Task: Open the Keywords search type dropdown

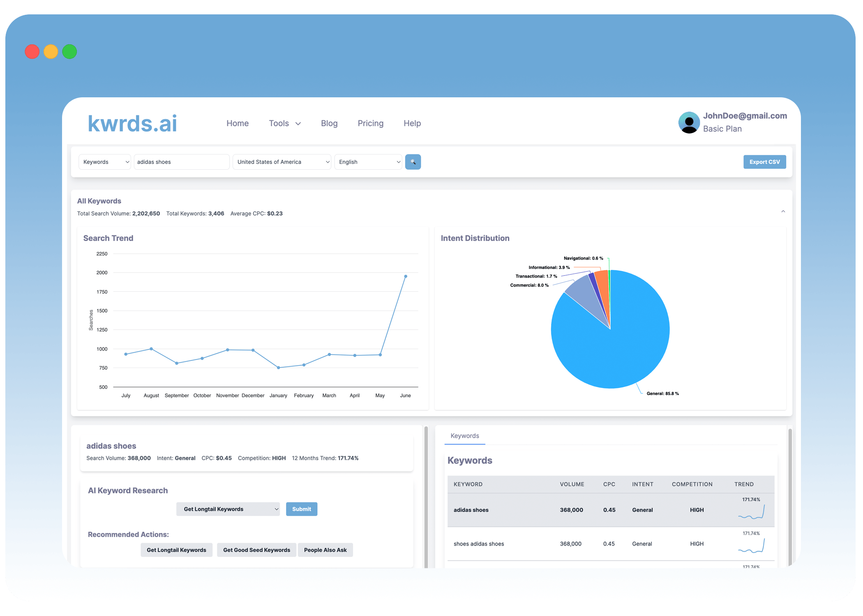Action: tap(105, 162)
